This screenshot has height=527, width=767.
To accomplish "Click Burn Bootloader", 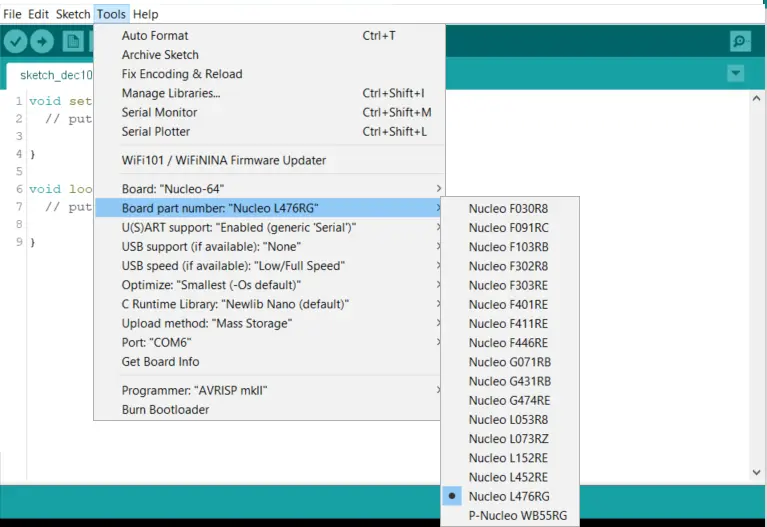I will click(x=165, y=409).
